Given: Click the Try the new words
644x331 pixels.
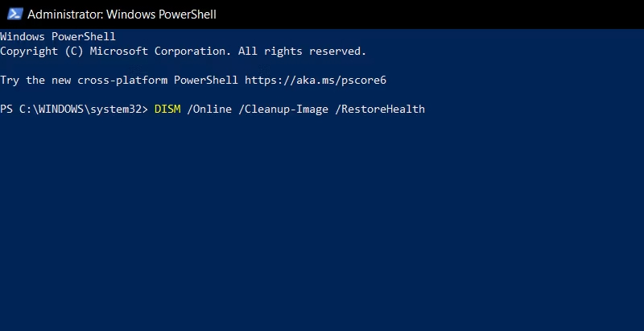Looking at the screenshot, I should 35,80.
